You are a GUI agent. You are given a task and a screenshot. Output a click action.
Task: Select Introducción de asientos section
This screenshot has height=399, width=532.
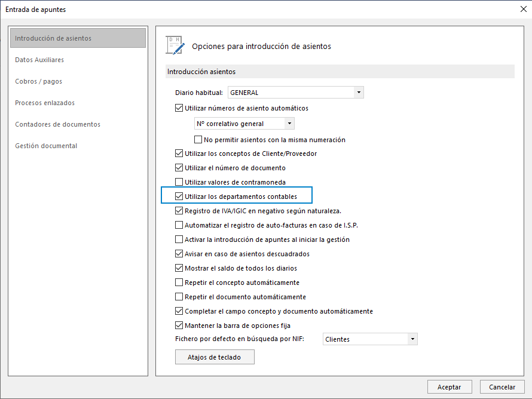(78, 38)
